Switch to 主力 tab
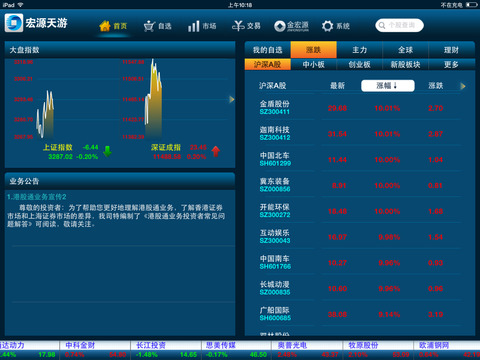Screen dimensions: 480x360 click(x=360, y=50)
